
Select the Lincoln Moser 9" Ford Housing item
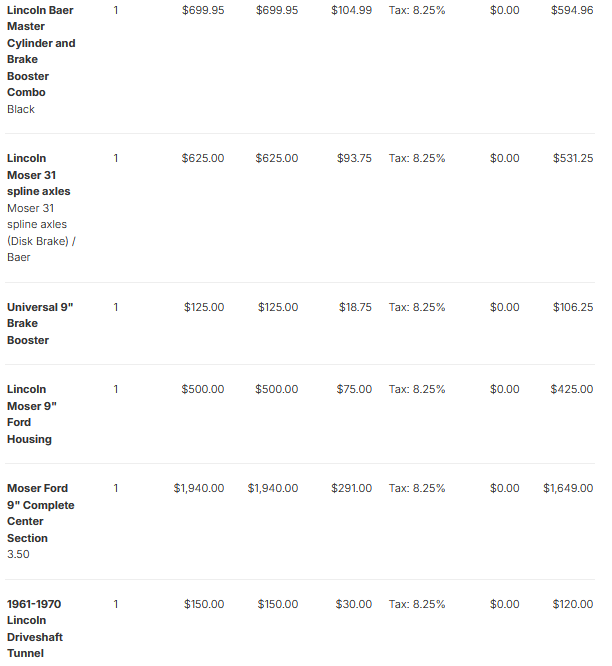(32, 414)
